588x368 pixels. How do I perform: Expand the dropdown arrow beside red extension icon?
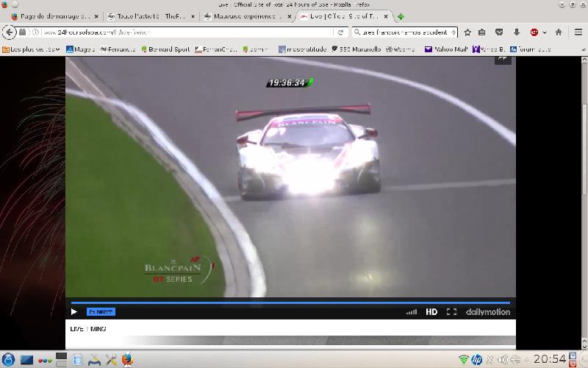(x=545, y=32)
